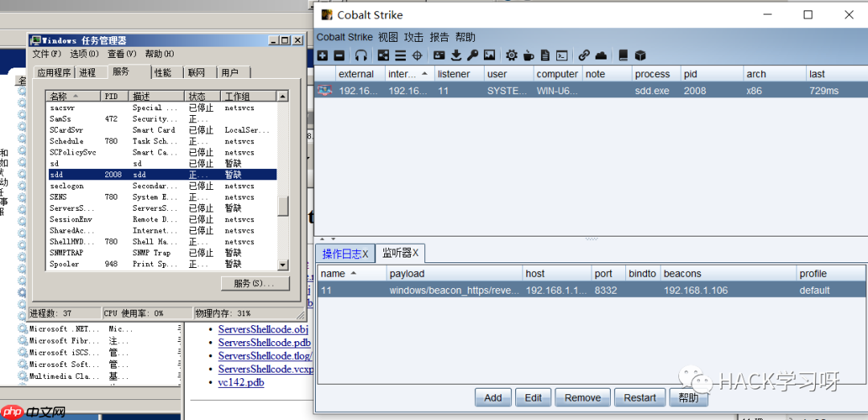
Task: Sort services by PID column header
Action: coord(115,96)
